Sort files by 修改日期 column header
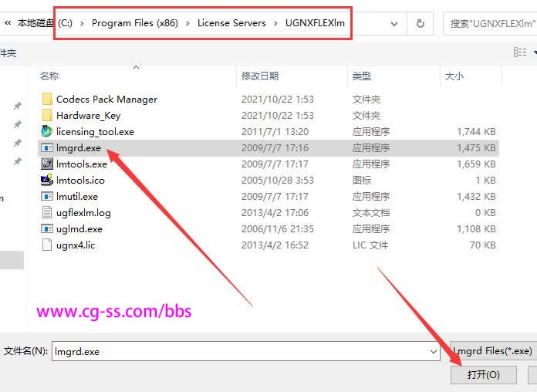The height and width of the screenshot is (392, 537). click(x=260, y=76)
